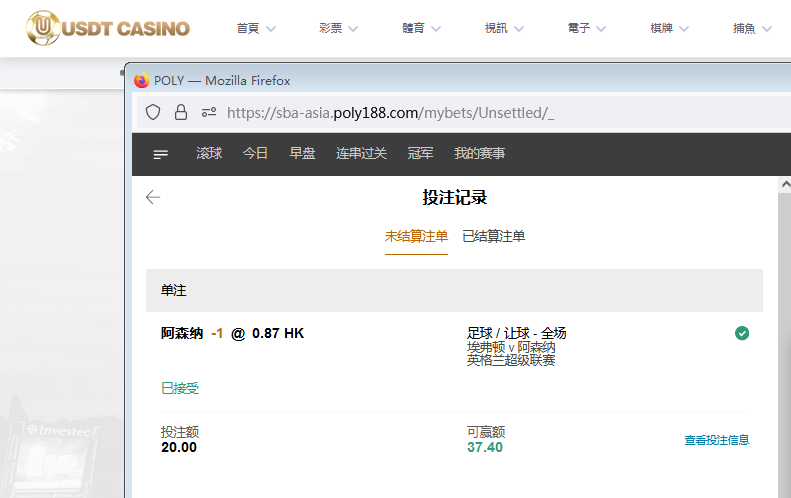Click the 已接受 status text
This screenshot has height=498, width=791.
pyautogui.click(x=180, y=388)
